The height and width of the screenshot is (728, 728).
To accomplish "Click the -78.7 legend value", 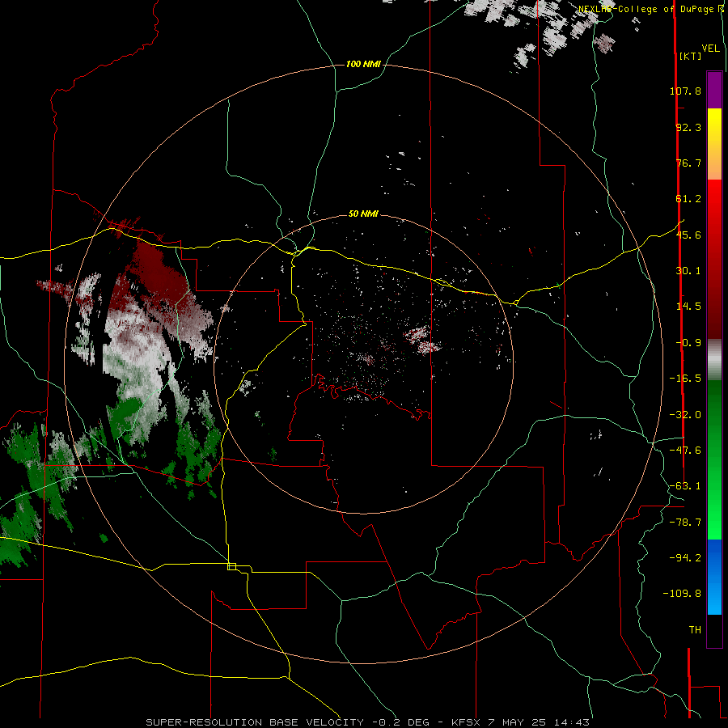I will [685, 523].
